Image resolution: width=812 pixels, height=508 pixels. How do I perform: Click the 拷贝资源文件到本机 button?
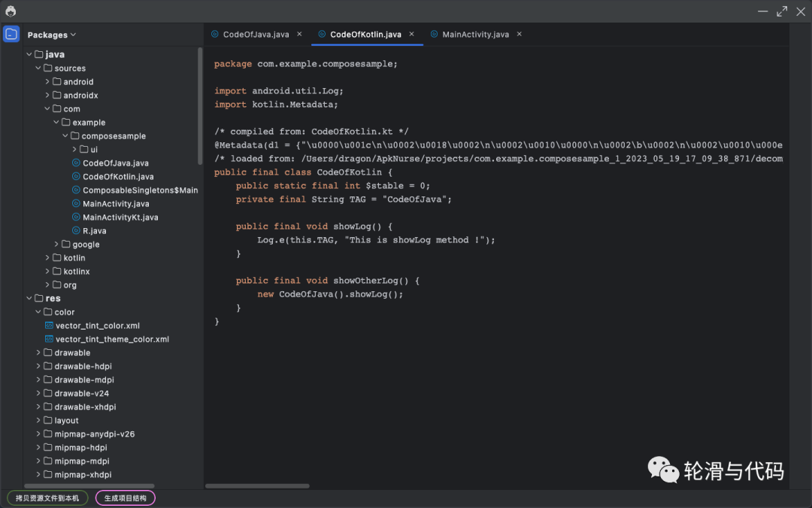47,497
